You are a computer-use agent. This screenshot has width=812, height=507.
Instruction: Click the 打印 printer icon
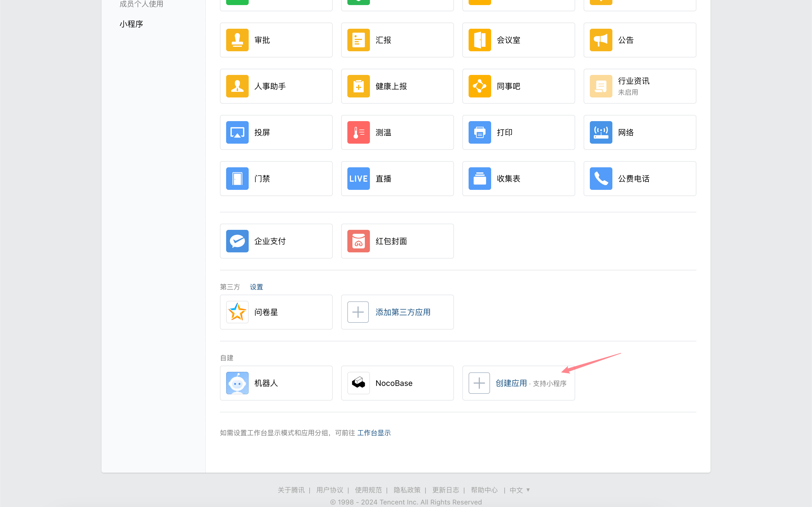tap(480, 132)
